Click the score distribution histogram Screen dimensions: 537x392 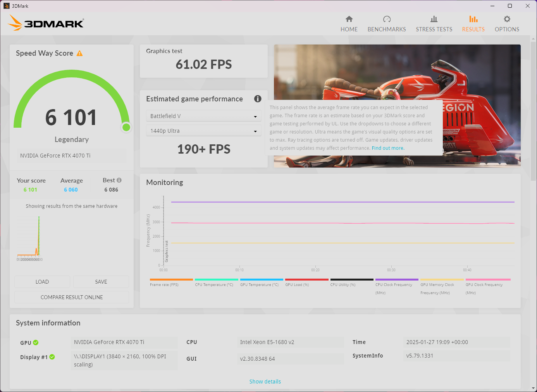tap(30, 238)
